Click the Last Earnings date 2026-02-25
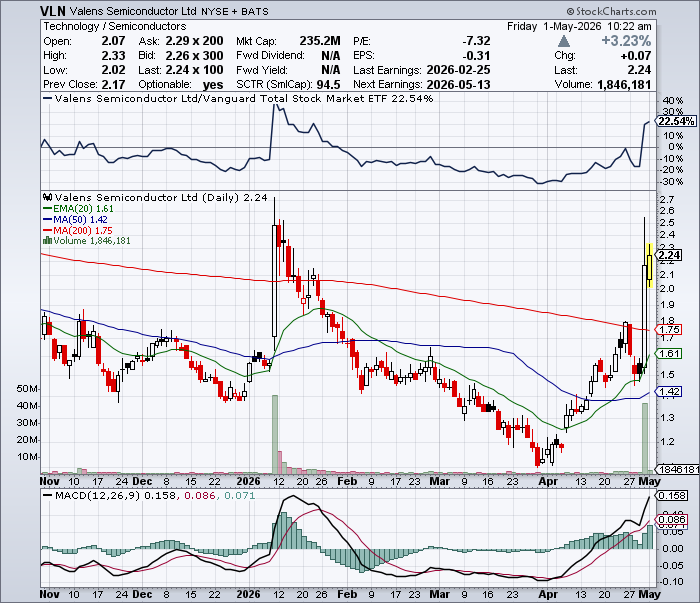This screenshot has width=700, height=603. [458, 70]
